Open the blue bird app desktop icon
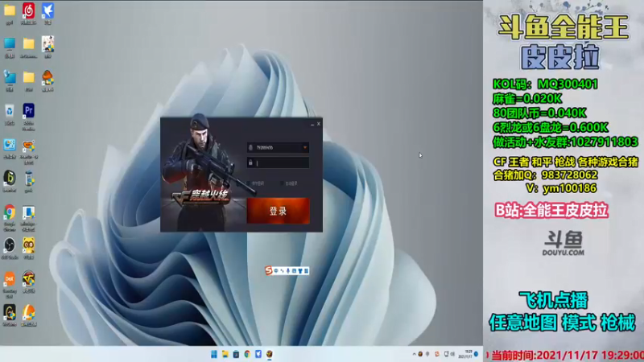Screen dimensions: 644x362 (x=47, y=11)
